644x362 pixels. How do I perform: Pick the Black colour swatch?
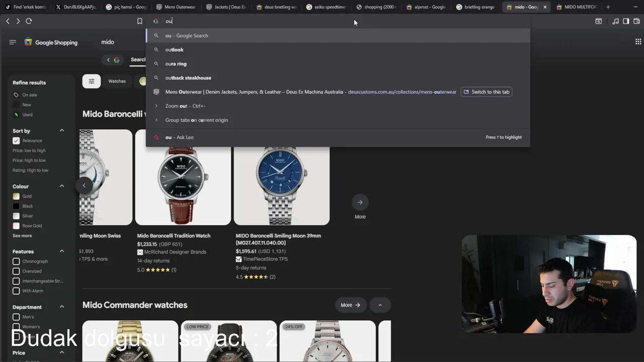point(16,206)
